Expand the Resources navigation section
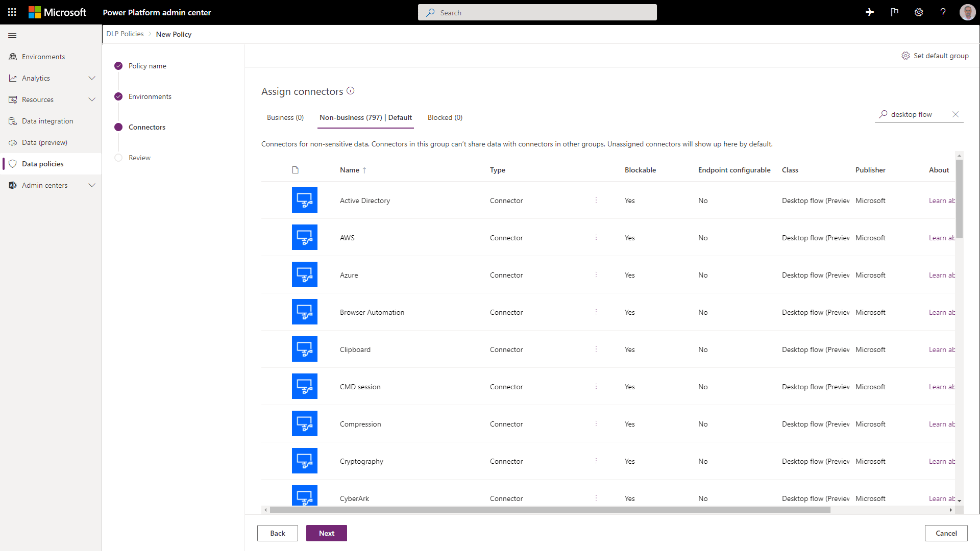The height and width of the screenshot is (551, 980). (92, 99)
